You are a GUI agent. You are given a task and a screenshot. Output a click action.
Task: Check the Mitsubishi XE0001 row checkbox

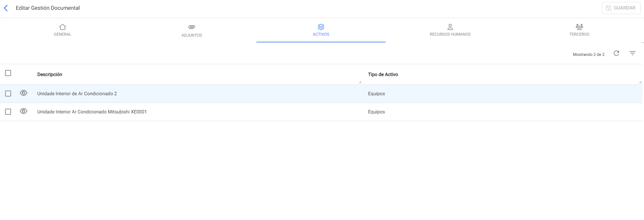point(8,112)
